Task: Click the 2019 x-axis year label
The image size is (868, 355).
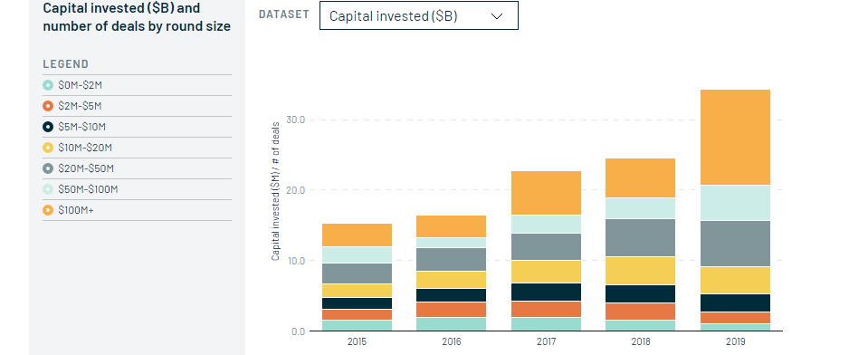Action: pos(736,341)
